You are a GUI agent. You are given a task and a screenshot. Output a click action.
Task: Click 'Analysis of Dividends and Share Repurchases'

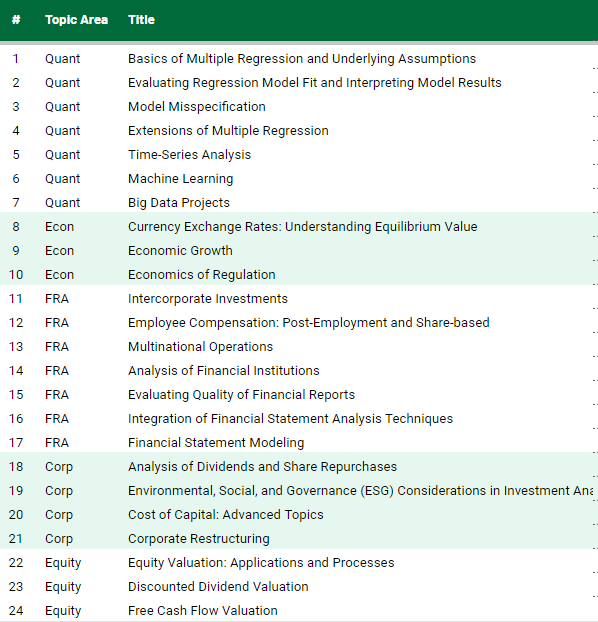click(262, 466)
